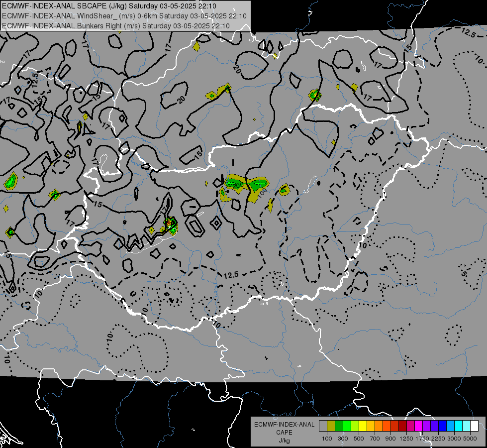Viewport: 487px width, 448px height.
Task: Click the ECMWF-INDEX-ANAL legend title
Action: [284, 425]
